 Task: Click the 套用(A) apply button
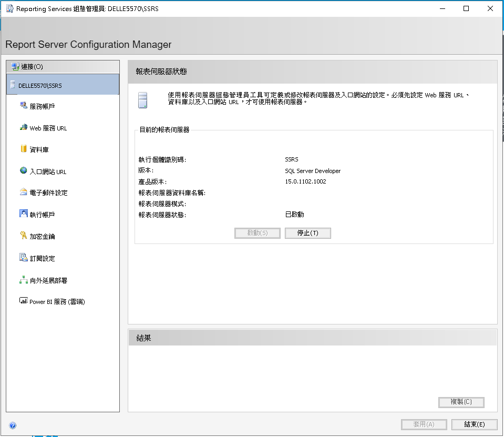pyautogui.click(x=424, y=424)
